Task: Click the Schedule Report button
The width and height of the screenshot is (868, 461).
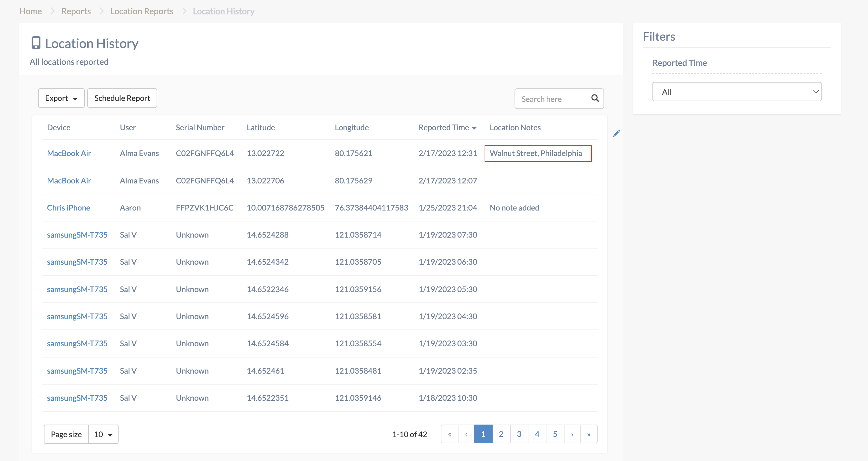Action: click(122, 98)
